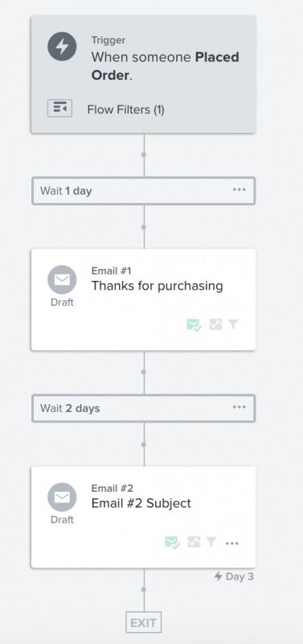Select the Wait 2 days step
This screenshot has height=644, width=303.
[x=144, y=408]
